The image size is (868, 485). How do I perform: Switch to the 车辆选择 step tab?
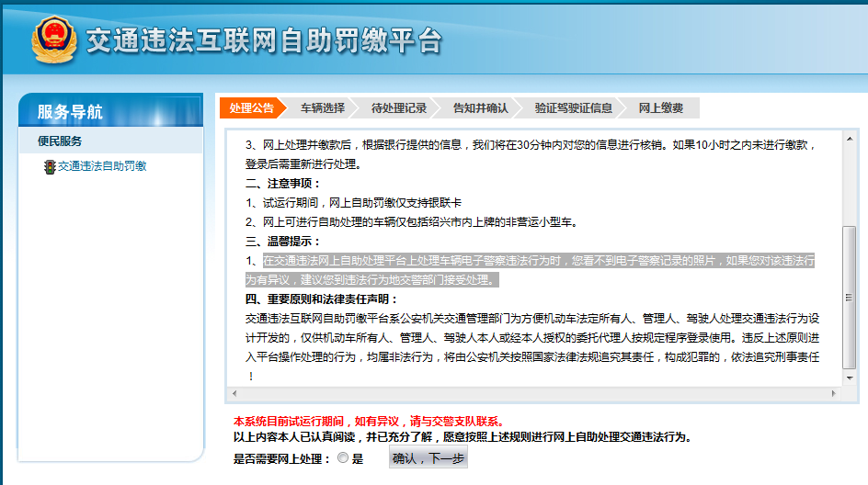click(323, 108)
